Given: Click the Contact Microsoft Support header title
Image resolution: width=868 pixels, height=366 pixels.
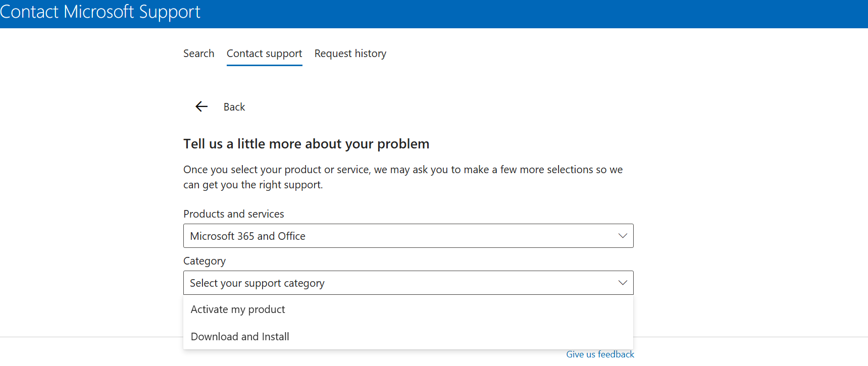Looking at the screenshot, I should (100, 12).
